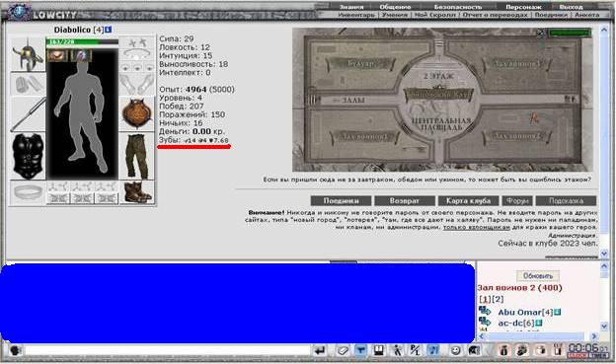Click the necklace slot under the earrings
Screen dimensions: 616x364
(136, 54)
